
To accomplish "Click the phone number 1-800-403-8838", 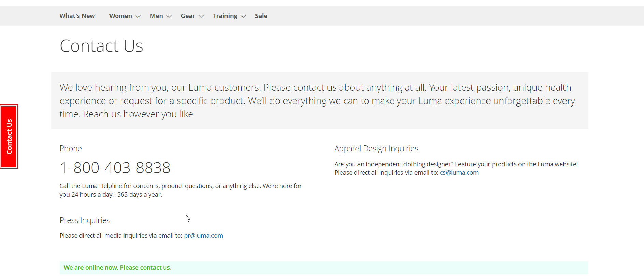I will (115, 168).
